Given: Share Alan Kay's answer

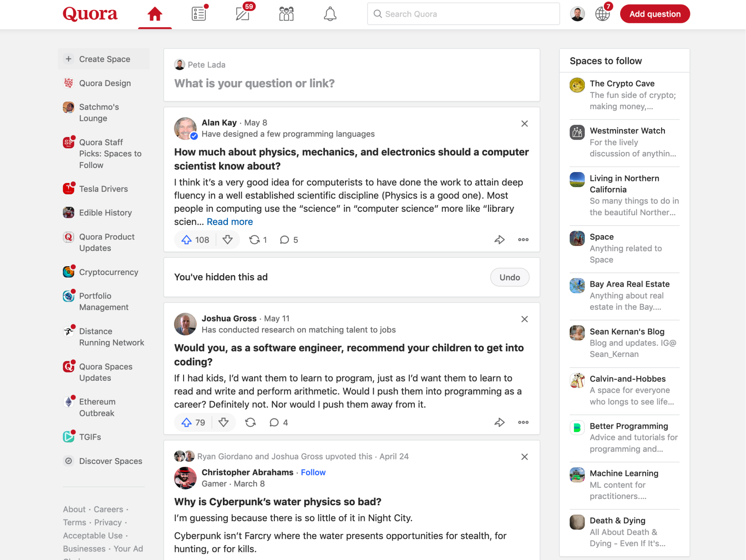Looking at the screenshot, I should tap(500, 239).
